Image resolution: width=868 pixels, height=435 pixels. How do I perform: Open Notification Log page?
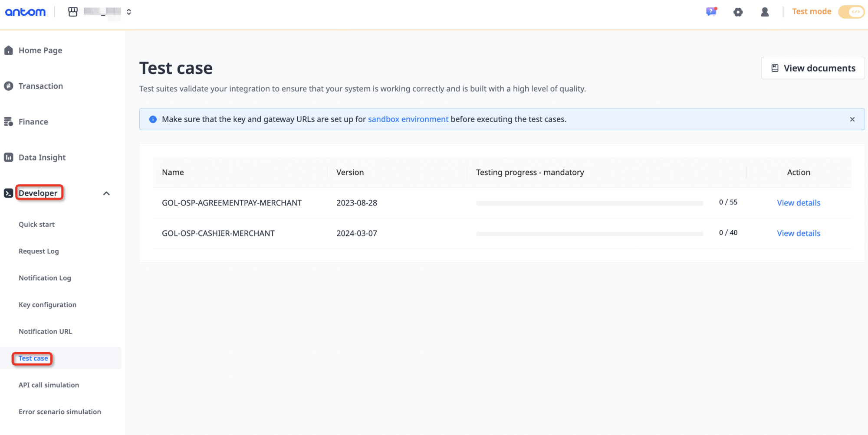(45, 278)
